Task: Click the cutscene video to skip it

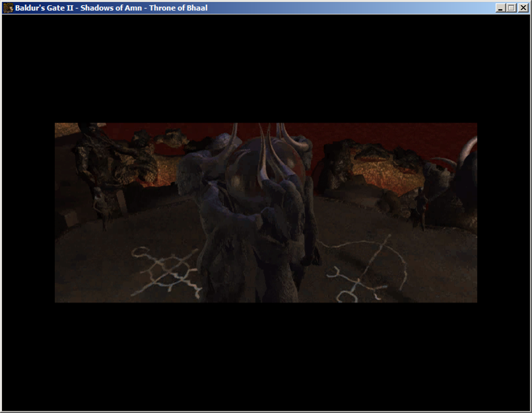Action: [265, 213]
